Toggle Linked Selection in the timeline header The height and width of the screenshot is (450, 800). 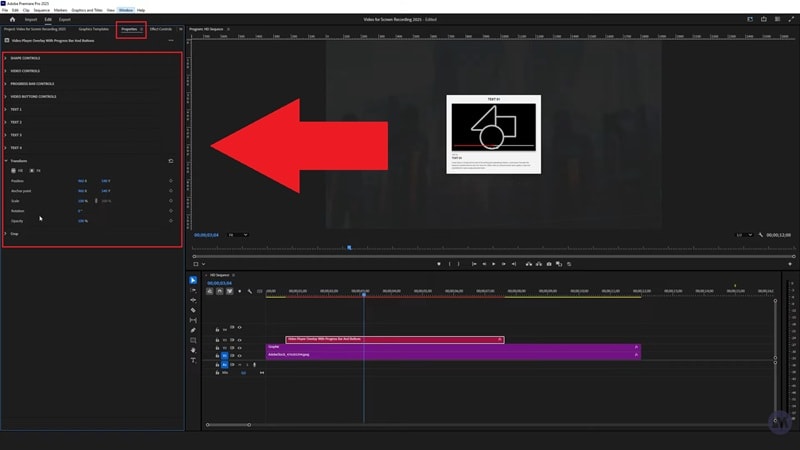coord(230,291)
